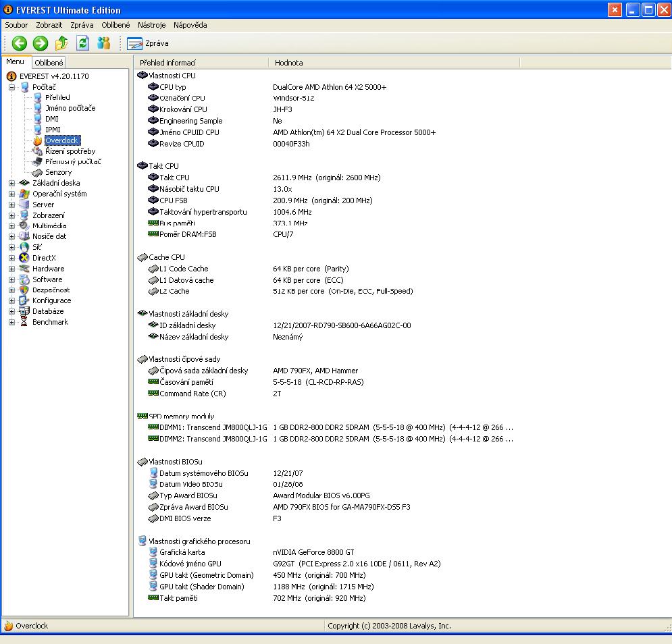
Task: Click the users icon in toolbar
Action: [103, 43]
